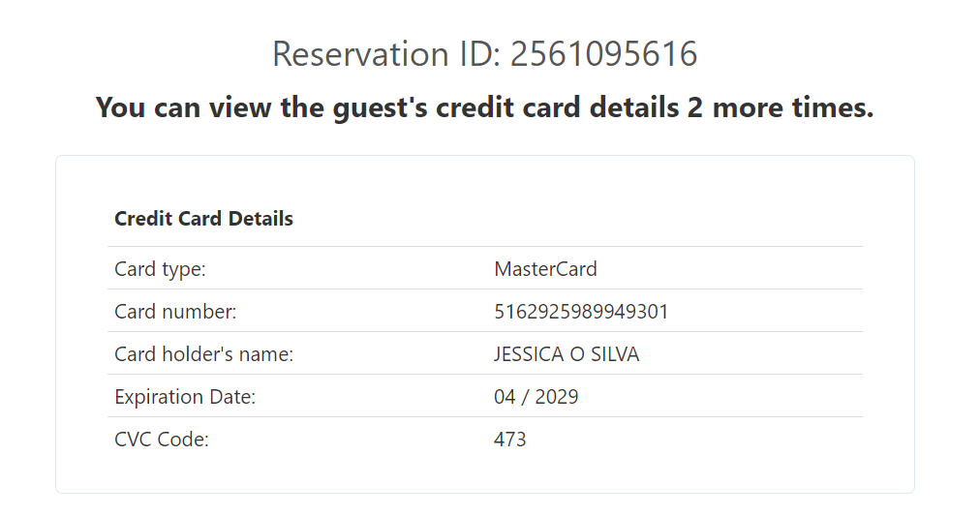
Task: Click the "CVC Code:" label
Action: [162, 440]
